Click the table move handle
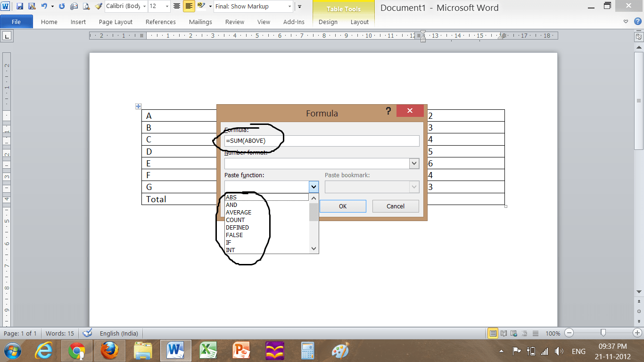Image resolution: width=644 pixels, height=362 pixels. click(139, 107)
